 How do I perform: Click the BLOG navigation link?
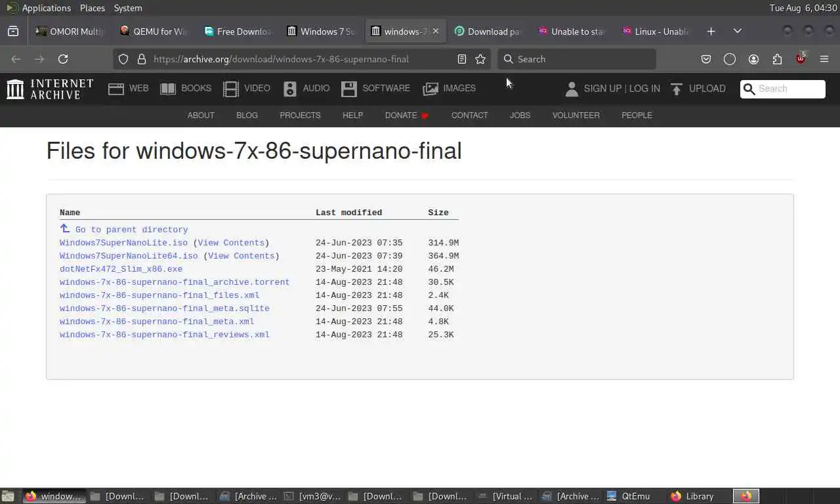click(247, 115)
